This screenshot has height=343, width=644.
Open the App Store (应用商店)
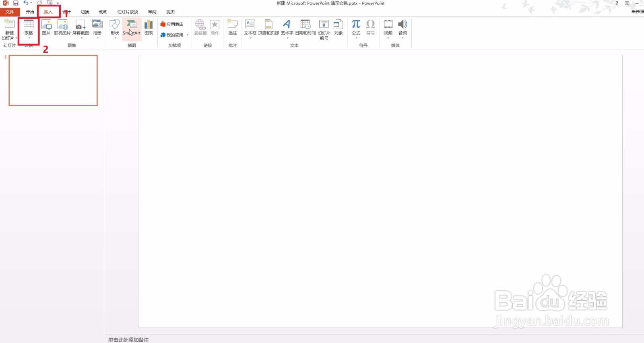click(x=172, y=24)
